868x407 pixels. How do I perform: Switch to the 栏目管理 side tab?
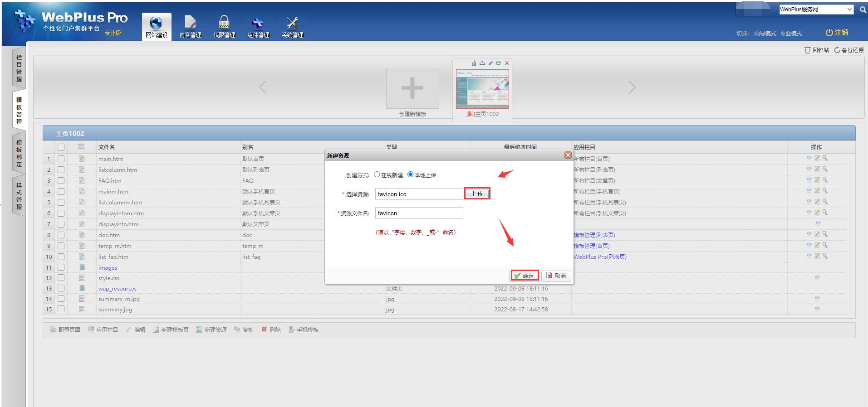(19, 68)
